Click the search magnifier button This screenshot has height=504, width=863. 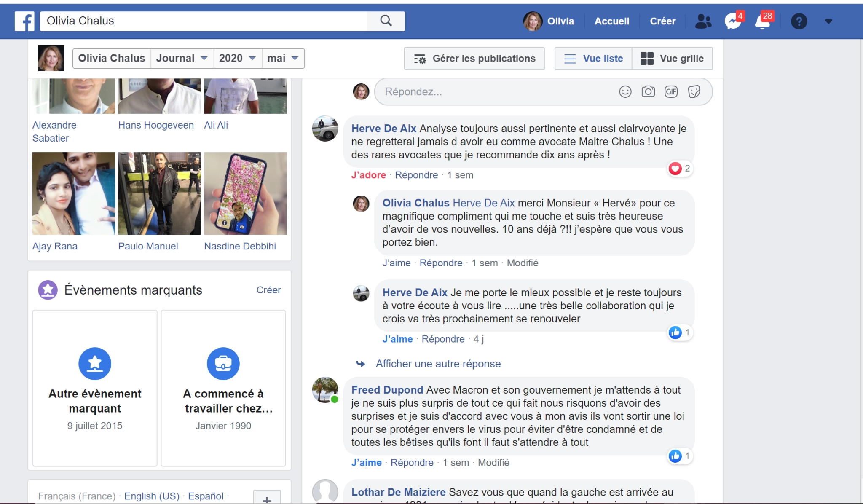[x=386, y=21]
